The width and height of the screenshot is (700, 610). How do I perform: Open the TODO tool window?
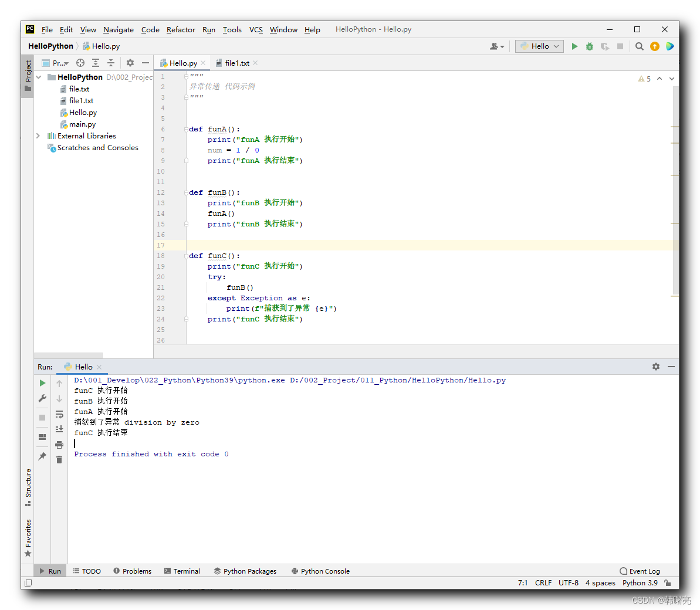pos(87,571)
